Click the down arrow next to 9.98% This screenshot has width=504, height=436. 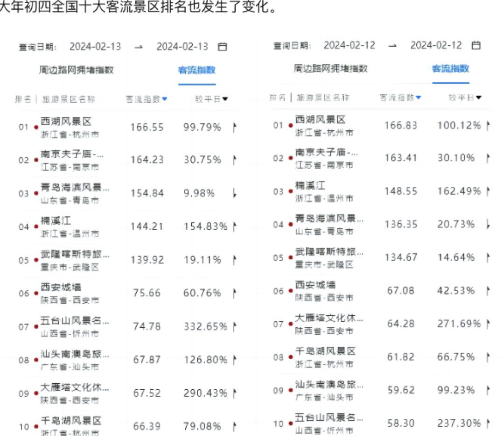tap(235, 194)
